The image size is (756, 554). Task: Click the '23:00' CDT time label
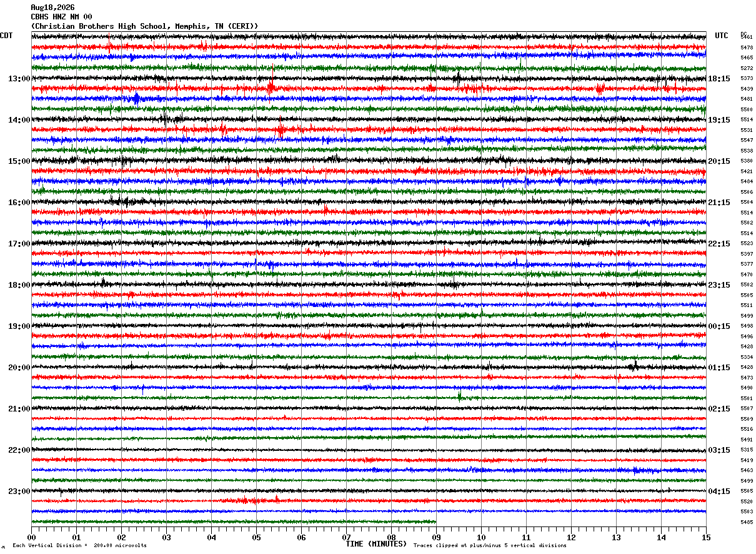19,491
